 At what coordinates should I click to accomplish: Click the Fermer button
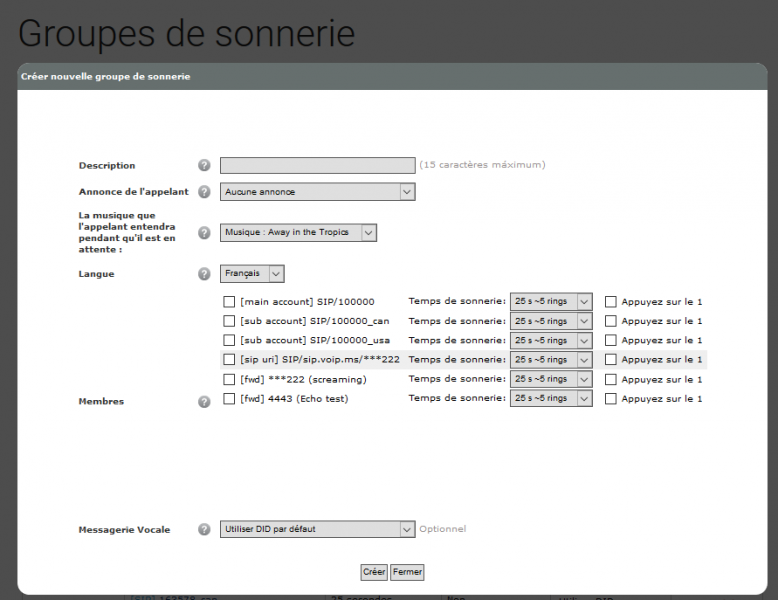tap(407, 572)
